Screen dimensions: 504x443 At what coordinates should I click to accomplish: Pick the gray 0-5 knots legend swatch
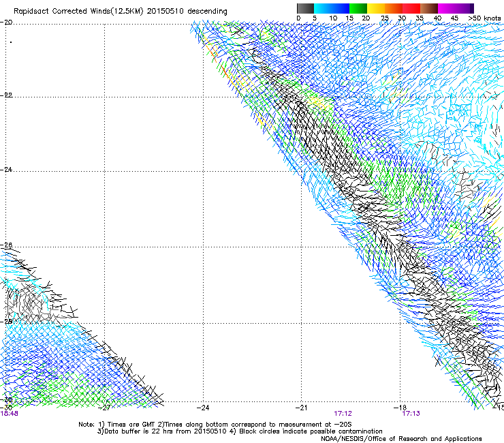point(305,8)
